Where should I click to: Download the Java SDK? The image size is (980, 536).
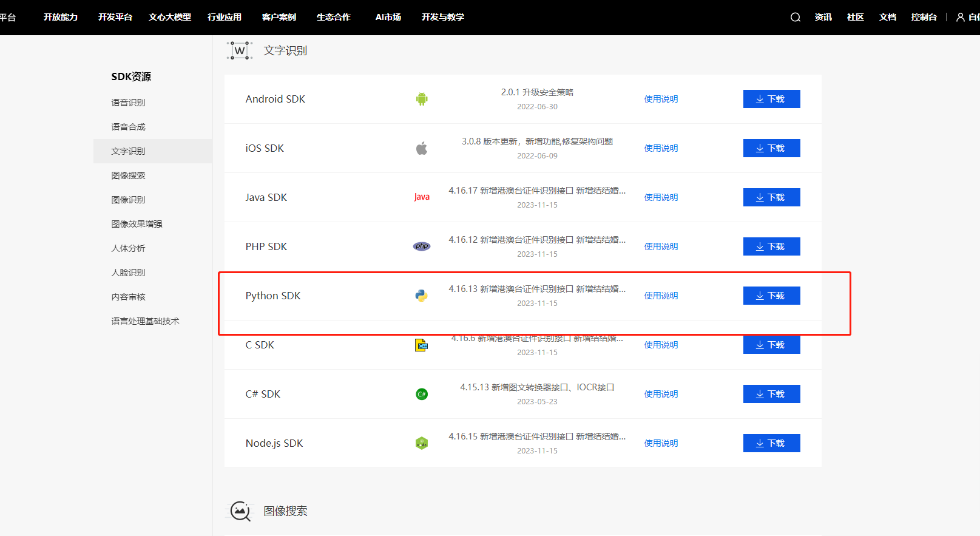pos(771,197)
